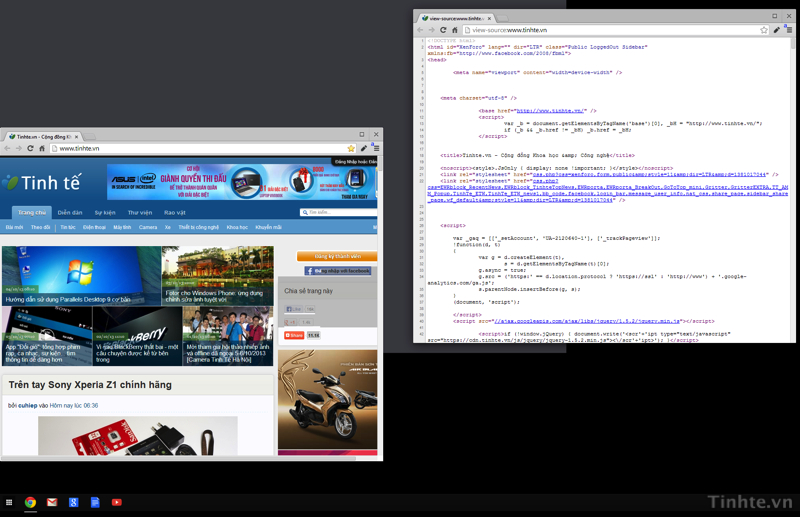
Task: Open the Thư viện navigation tab
Action: [140, 212]
